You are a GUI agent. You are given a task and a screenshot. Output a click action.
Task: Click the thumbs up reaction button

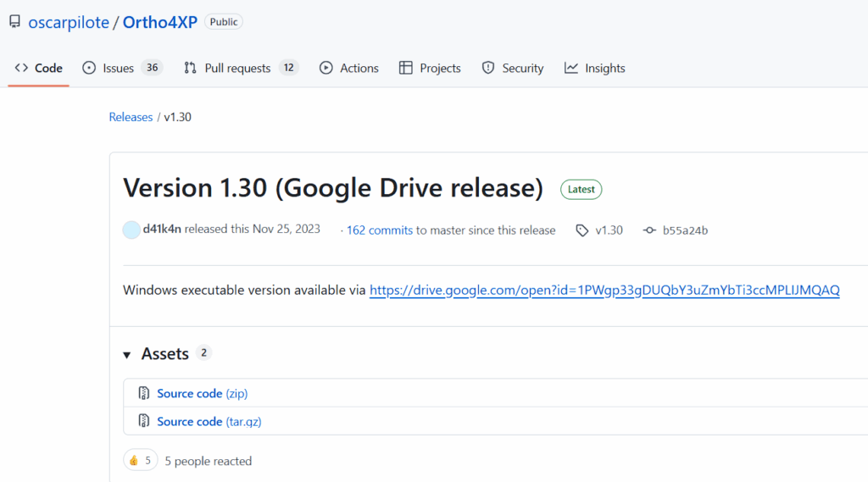(141, 461)
